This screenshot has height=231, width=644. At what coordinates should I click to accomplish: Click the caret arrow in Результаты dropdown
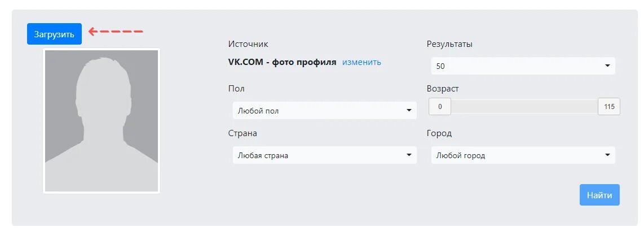[607, 66]
